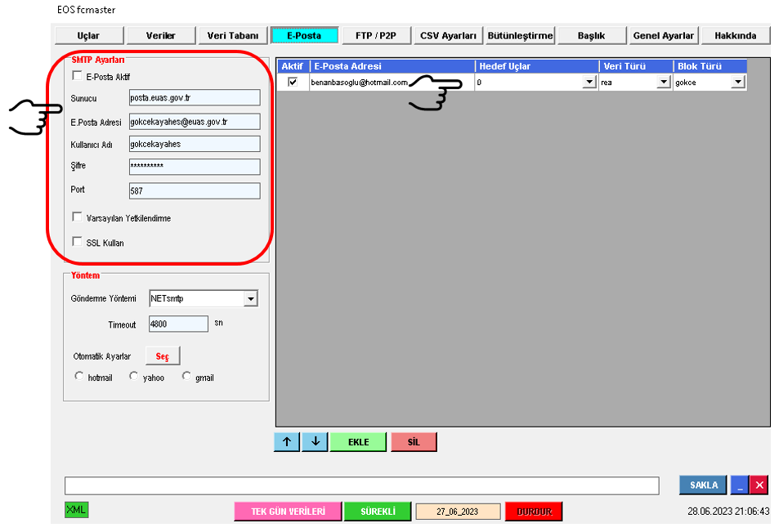Screen dimensions: 779x532
Task: Open the Genel Ayarlar tab
Action: 664,36
